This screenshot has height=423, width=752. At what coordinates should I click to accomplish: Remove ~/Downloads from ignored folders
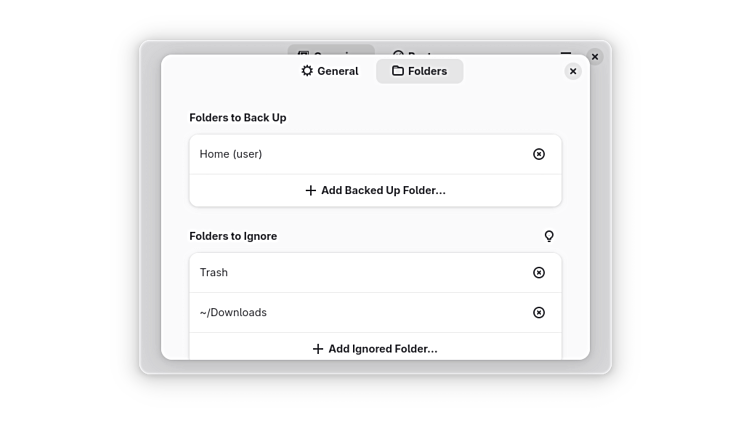click(539, 312)
